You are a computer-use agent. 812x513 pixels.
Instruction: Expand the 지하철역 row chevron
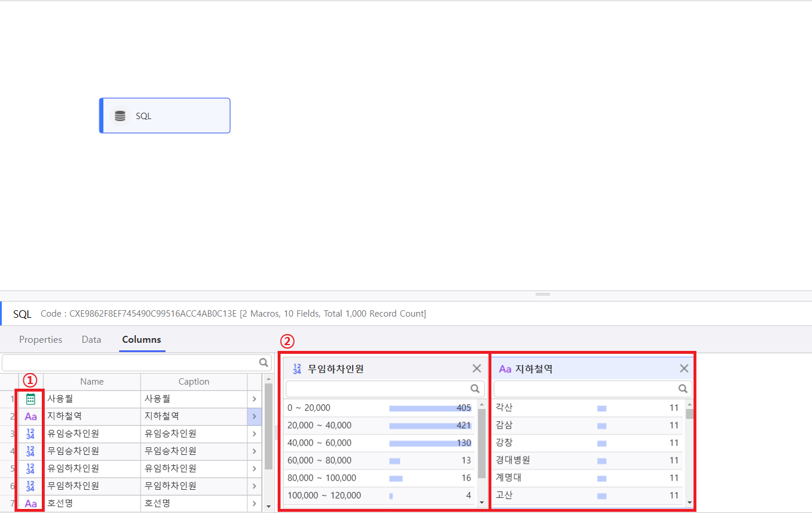(254, 417)
